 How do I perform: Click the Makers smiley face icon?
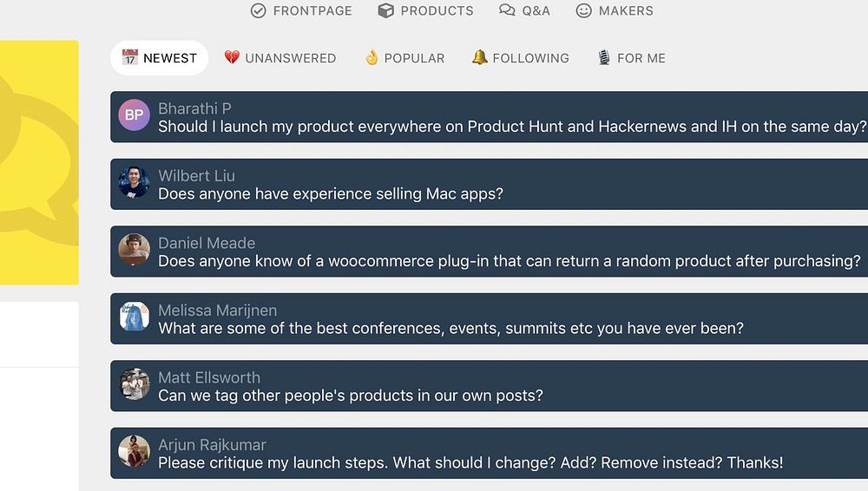tap(584, 10)
